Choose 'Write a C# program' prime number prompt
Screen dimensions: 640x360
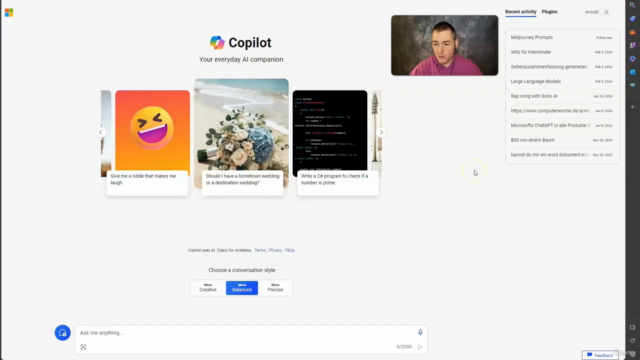(x=338, y=183)
